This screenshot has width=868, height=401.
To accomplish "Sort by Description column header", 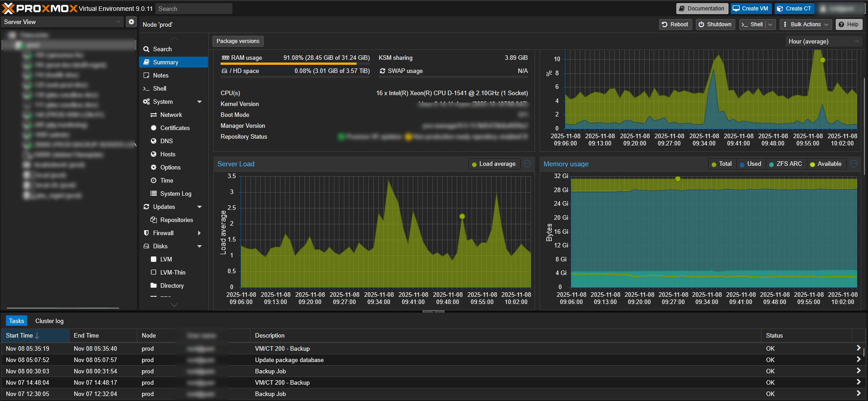I will tap(506, 335).
